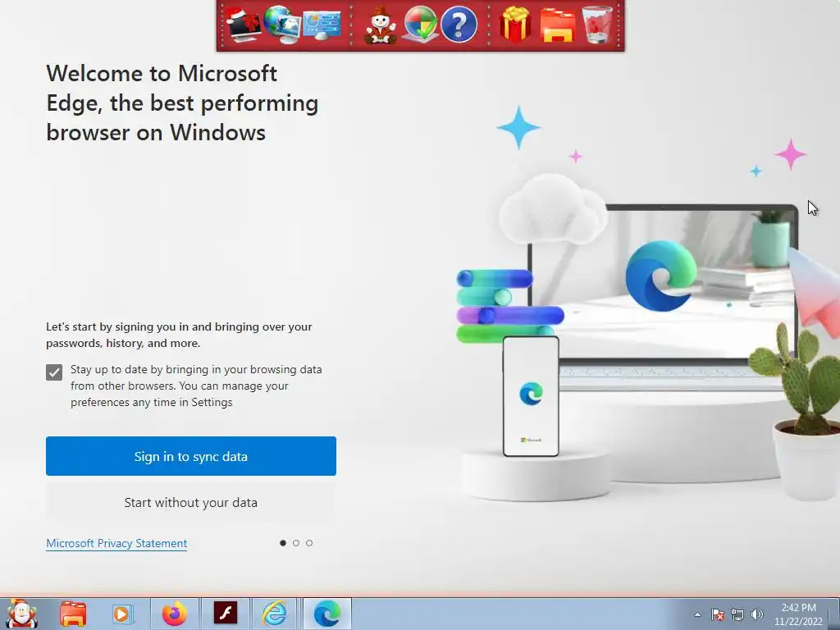
Task: Click the 'Welcome to Microsoft Edge' heading
Action: pyautogui.click(x=182, y=103)
